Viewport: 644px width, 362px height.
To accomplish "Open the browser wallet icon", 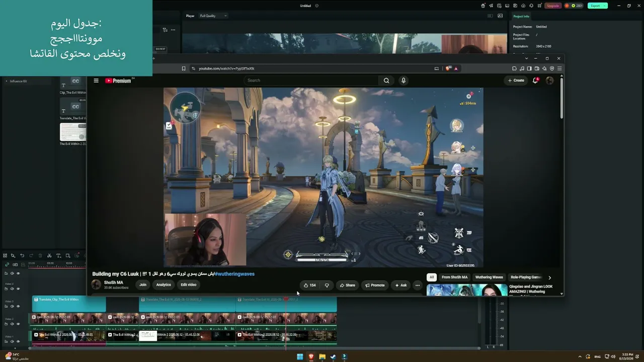I will coord(537,68).
